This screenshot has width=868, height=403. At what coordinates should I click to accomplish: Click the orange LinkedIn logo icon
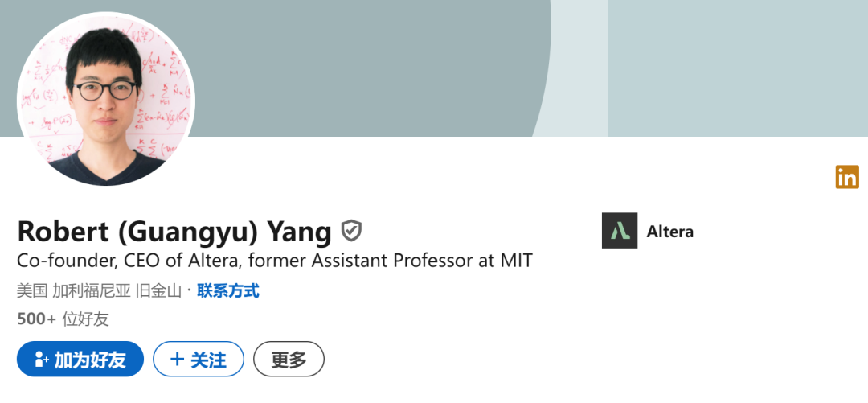(x=847, y=177)
